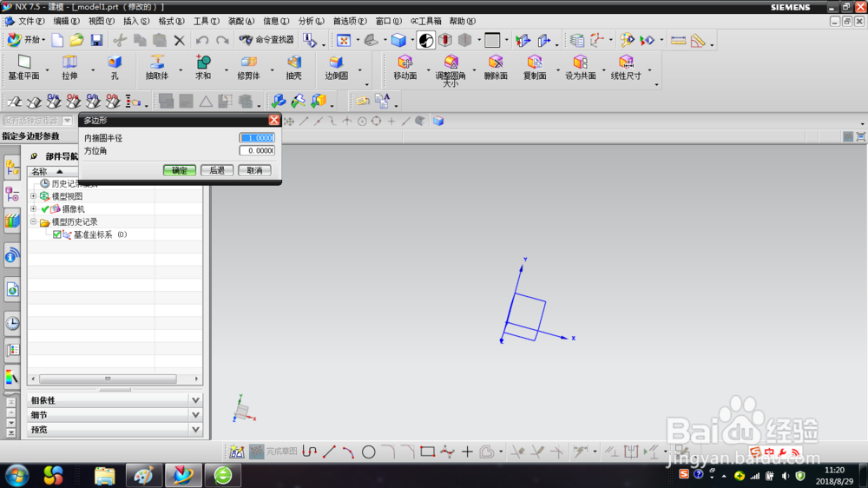Expand the Camera (摄像机) tree node
Screen dimensions: 868x488
33,208
